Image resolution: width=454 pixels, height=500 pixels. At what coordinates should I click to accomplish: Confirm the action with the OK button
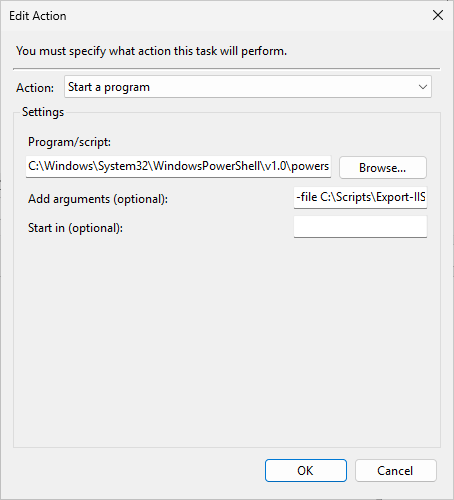(x=306, y=471)
